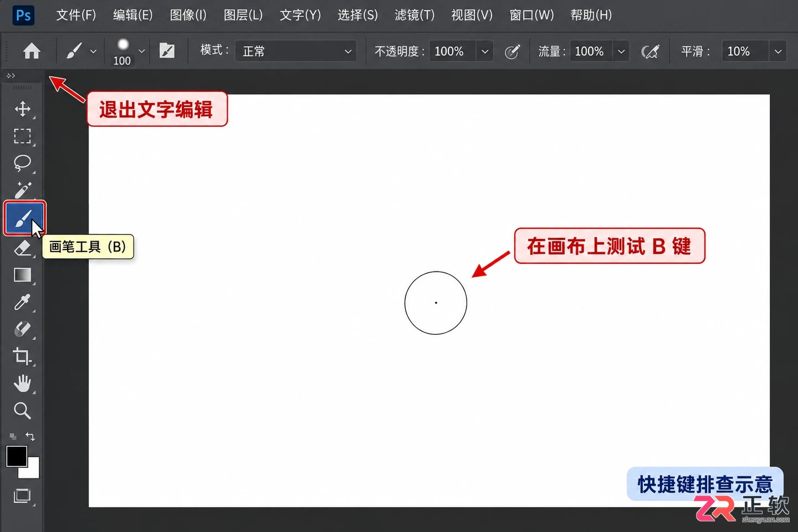
Task: Toggle the Brush Settings panel icon
Action: click(x=167, y=52)
